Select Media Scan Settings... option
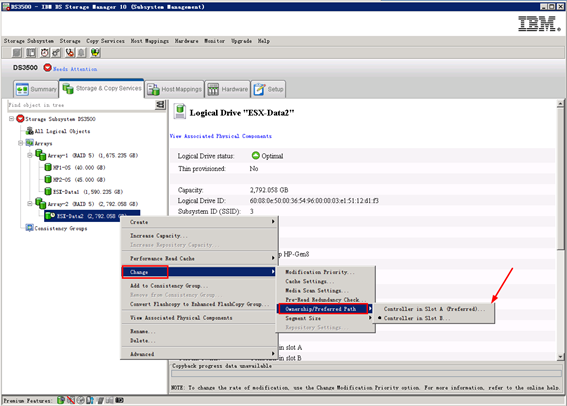 coord(326,290)
